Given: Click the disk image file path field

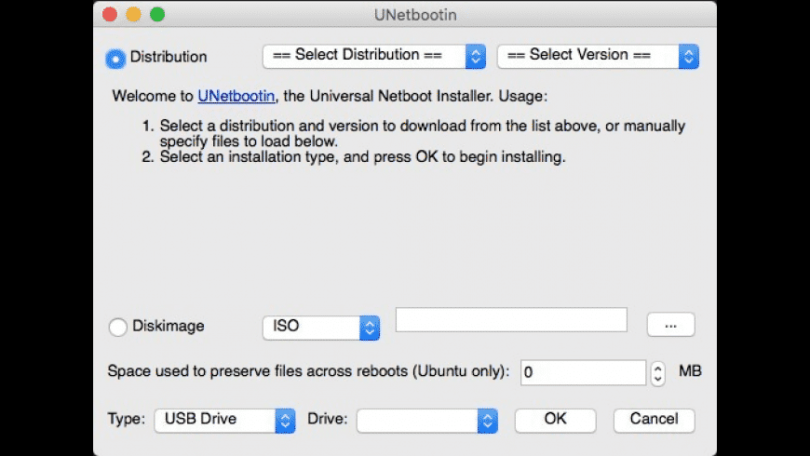Looking at the screenshot, I should point(511,320).
